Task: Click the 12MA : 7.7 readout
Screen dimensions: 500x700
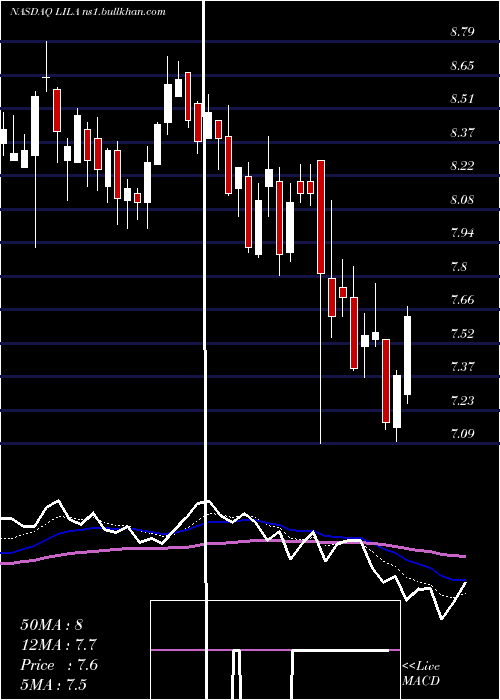Action: [x=58, y=645]
